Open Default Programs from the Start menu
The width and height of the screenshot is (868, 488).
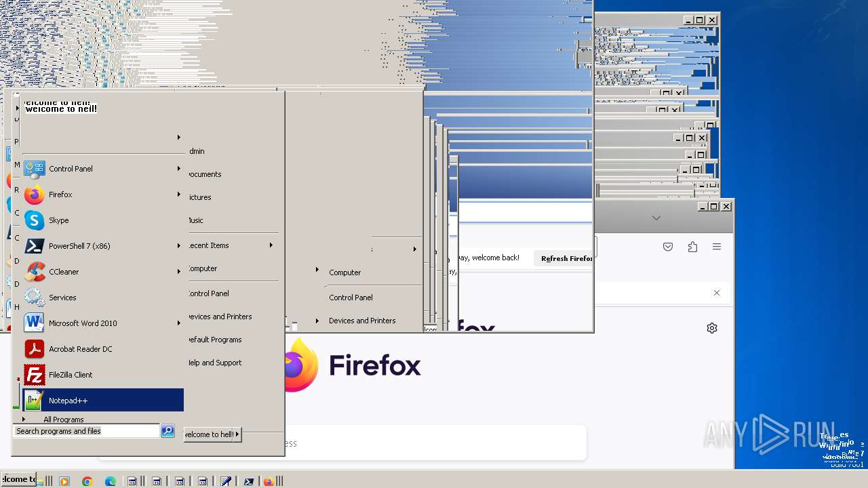215,340
